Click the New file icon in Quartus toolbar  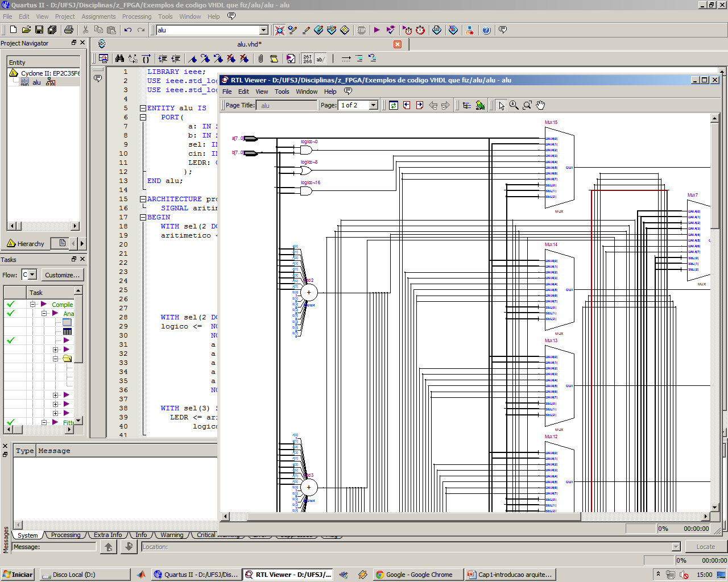[13, 30]
